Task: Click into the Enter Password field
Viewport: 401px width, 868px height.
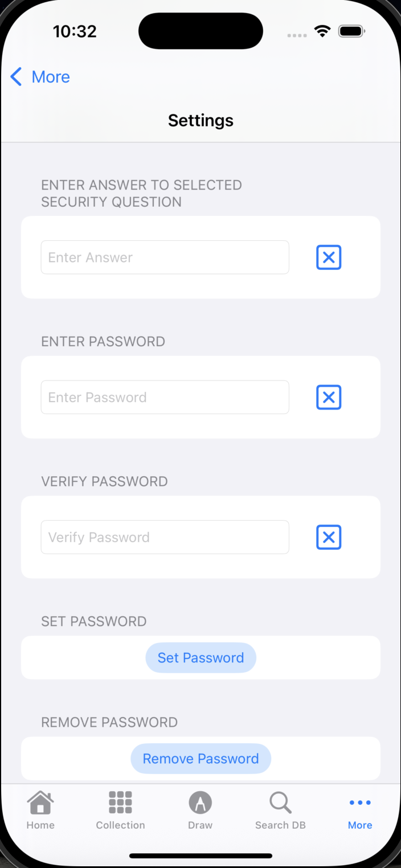Action: click(165, 398)
